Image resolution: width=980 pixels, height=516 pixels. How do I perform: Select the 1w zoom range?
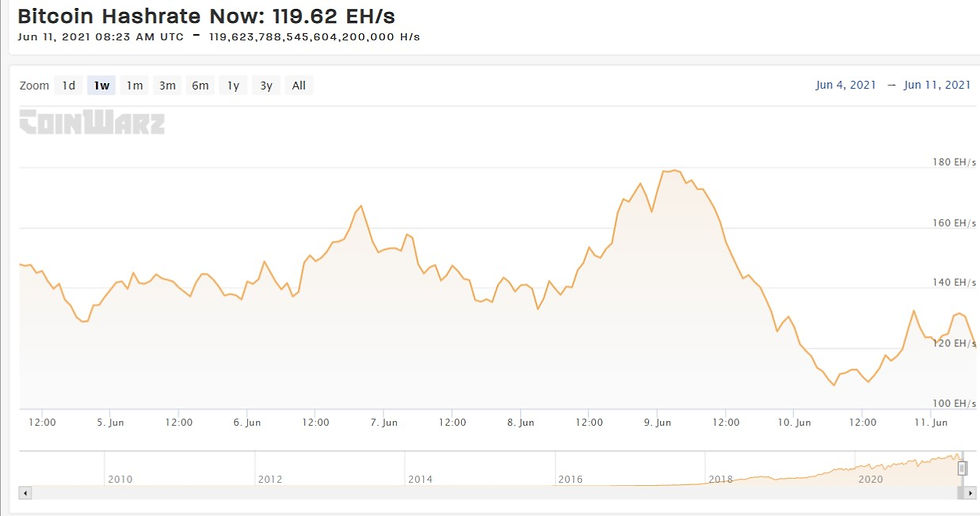[102, 86]
